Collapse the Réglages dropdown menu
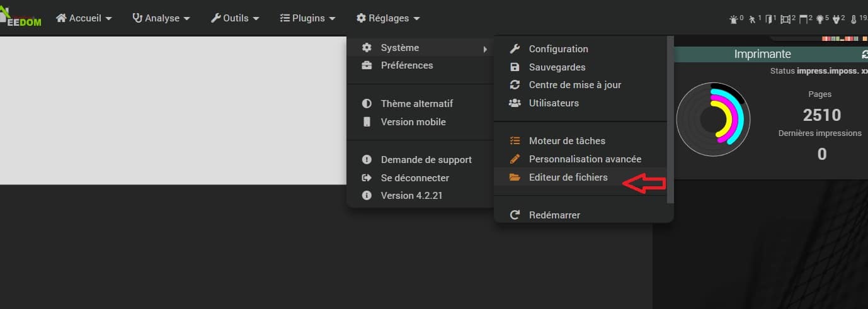 (388, 18)
